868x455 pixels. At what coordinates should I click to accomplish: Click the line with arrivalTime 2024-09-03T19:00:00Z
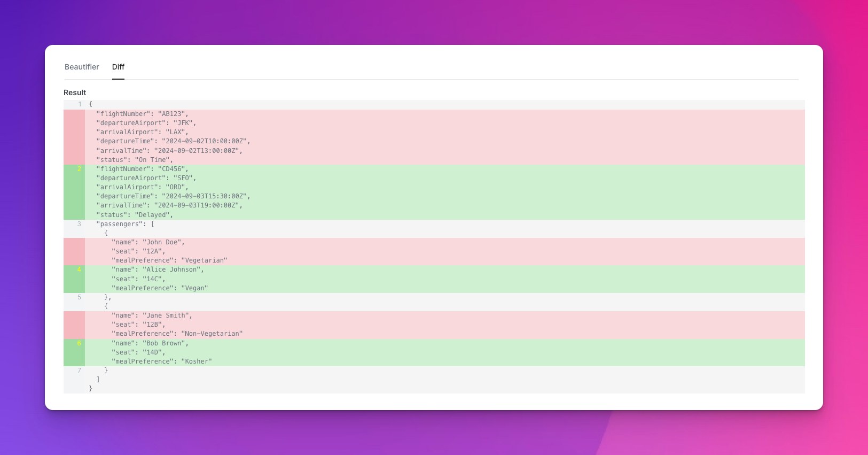pyautogui.click(x=169, y=205)
